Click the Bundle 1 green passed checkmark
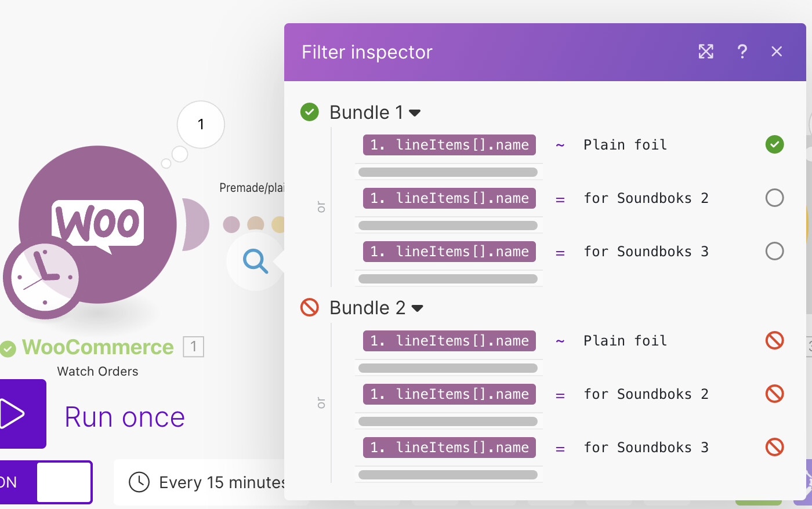Image resolution: width=812 pixels, height=509 pixels. pos(310,112)
